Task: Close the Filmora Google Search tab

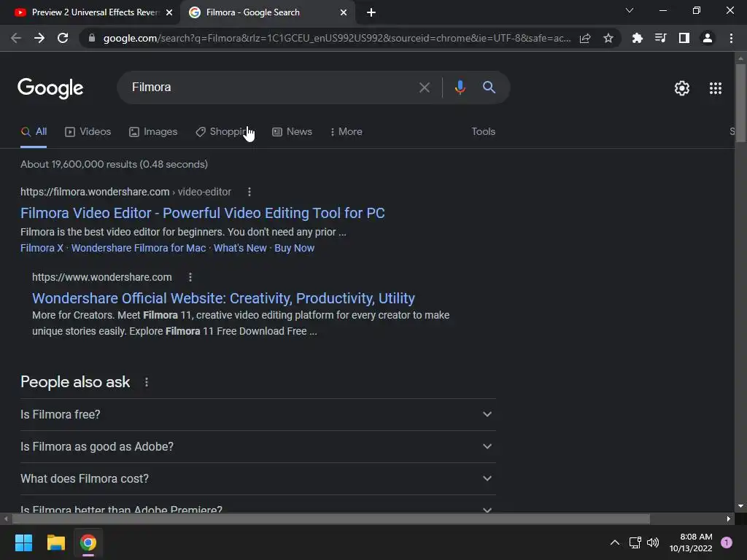Action: point(344,13)
